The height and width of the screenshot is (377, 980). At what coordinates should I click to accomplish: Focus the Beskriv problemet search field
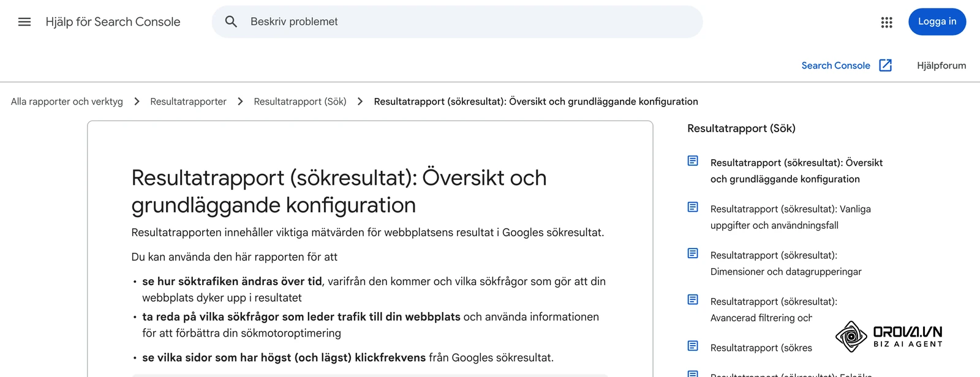coord(457,22)
